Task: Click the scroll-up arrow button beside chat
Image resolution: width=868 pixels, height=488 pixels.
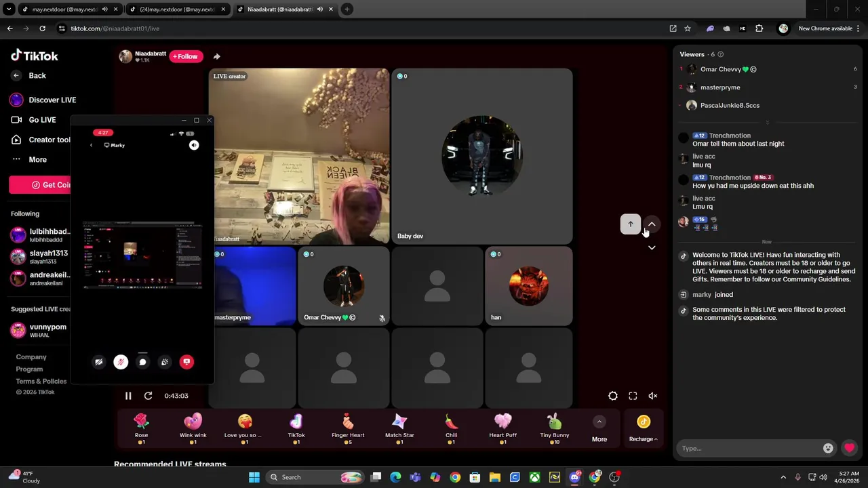Action: tap(630, 224)
